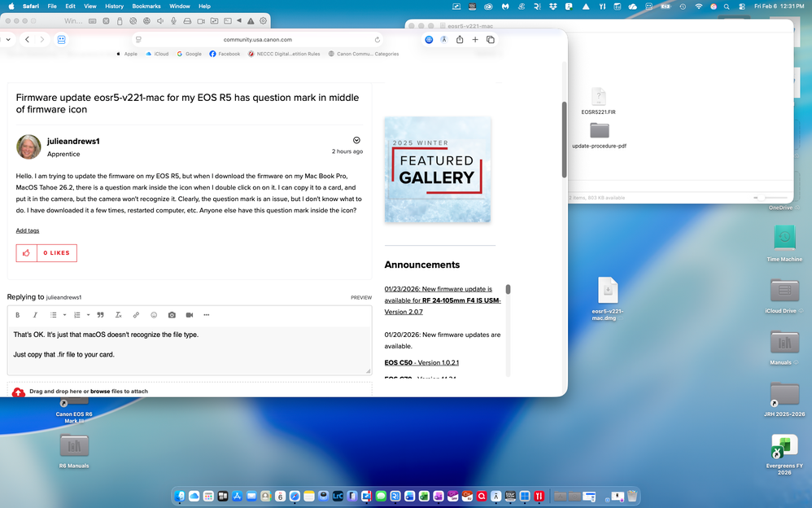Open the Bookmarks menu

[x=146, y=7]
